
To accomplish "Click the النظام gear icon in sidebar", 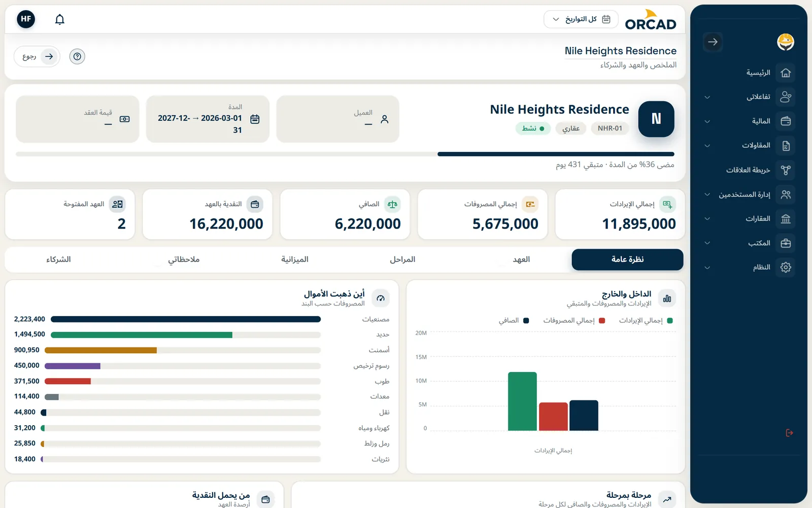I will point(786,267).
